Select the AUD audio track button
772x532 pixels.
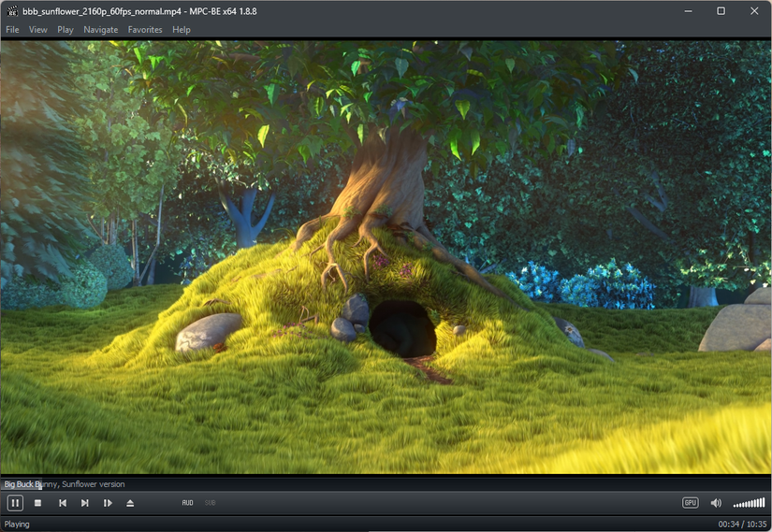[x=187, y=503]
